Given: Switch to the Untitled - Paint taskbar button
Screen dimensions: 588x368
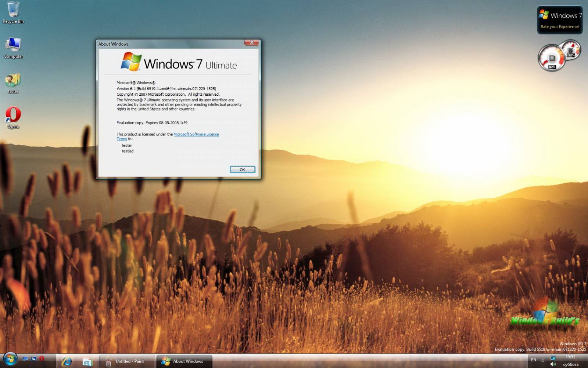Looking at the screenshot, I should tap(127, 361).
